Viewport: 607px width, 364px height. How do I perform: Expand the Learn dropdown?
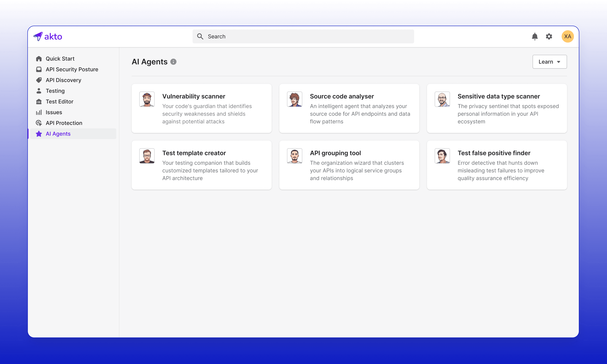click(549, 62)
